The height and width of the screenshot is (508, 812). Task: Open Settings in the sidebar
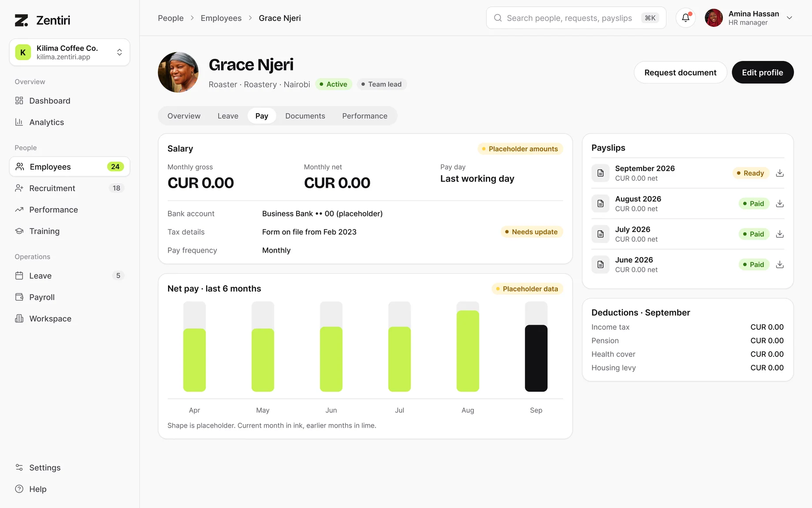[x=70, y=467]
